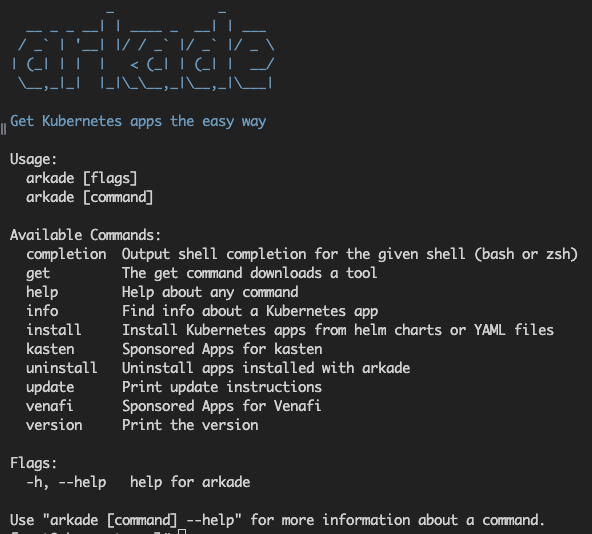Image resolution: width=592 pixels, height=534 pixels.
Task: Click the 'get' command name
Action: (x=38, y=273)
